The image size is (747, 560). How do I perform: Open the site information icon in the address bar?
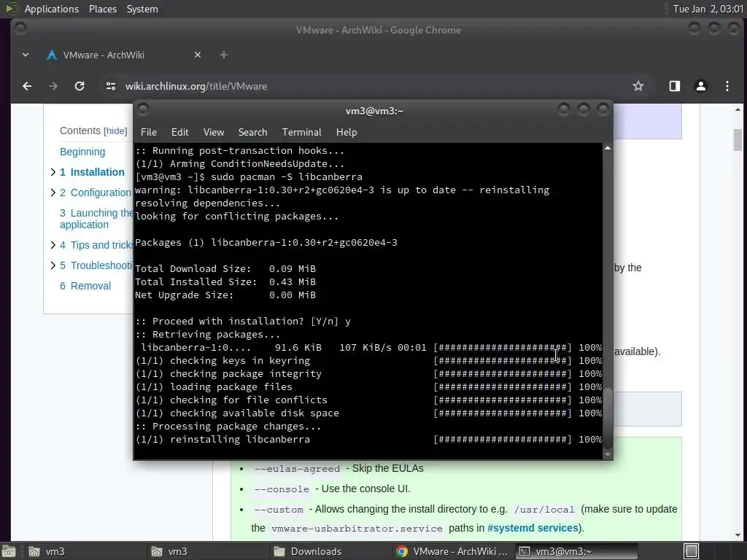pyautogui.click(x=111, y=86)
